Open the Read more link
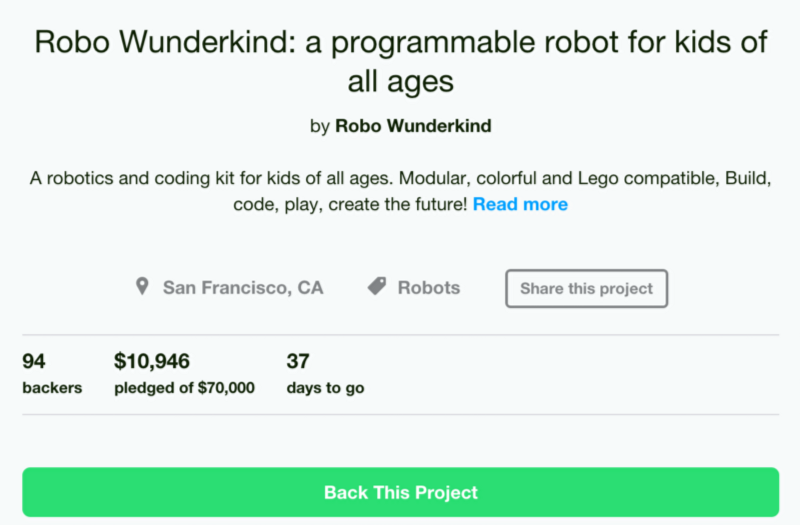Viewport: 800px width, 525px height. (520, 205)
